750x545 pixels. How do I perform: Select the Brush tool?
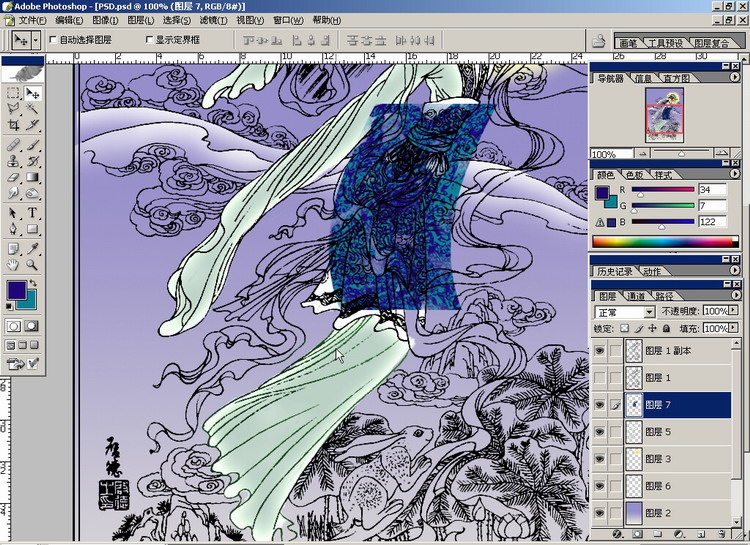[33, 145]
